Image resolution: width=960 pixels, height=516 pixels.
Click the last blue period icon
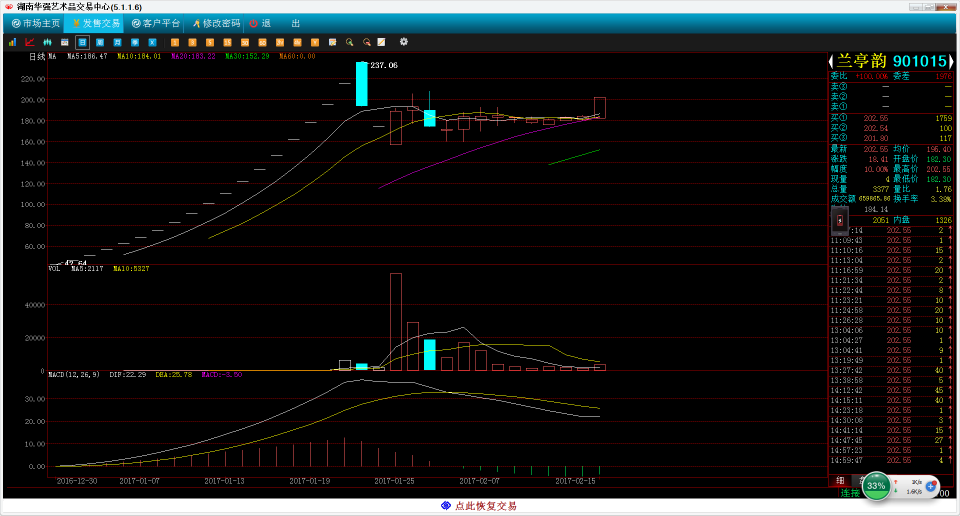tap(152, 42)
